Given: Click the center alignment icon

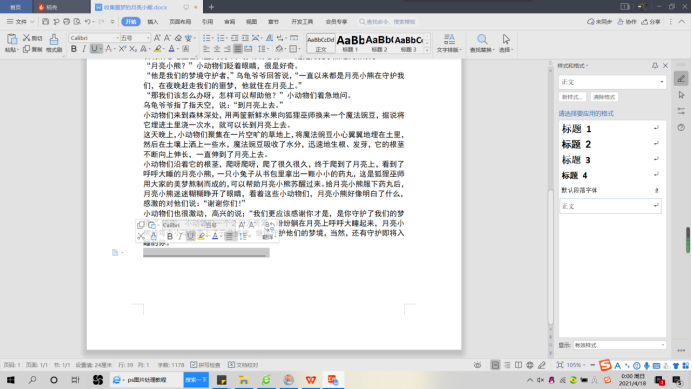Looking at the screenshot, I should tap(217, 49).
